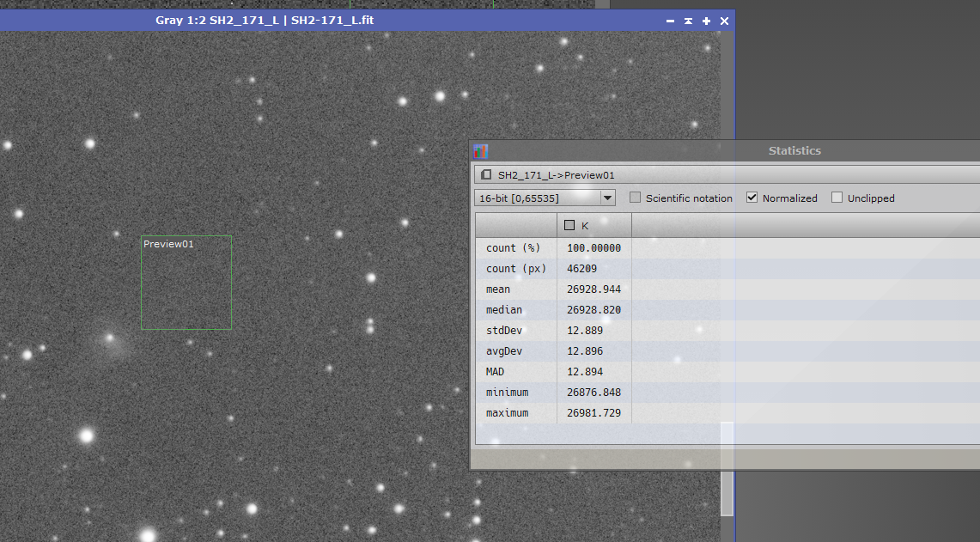The height and width of the screenshot is (542, 980).
Task: Enable the Unclipped checkbox
Action: (x=837, y=198)
